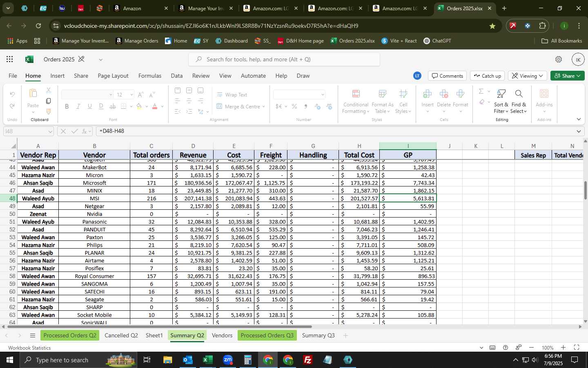The width and height of the screenshot is (588, 368).
Task: Click Align Left icon
Action: [x=177, y=101]
